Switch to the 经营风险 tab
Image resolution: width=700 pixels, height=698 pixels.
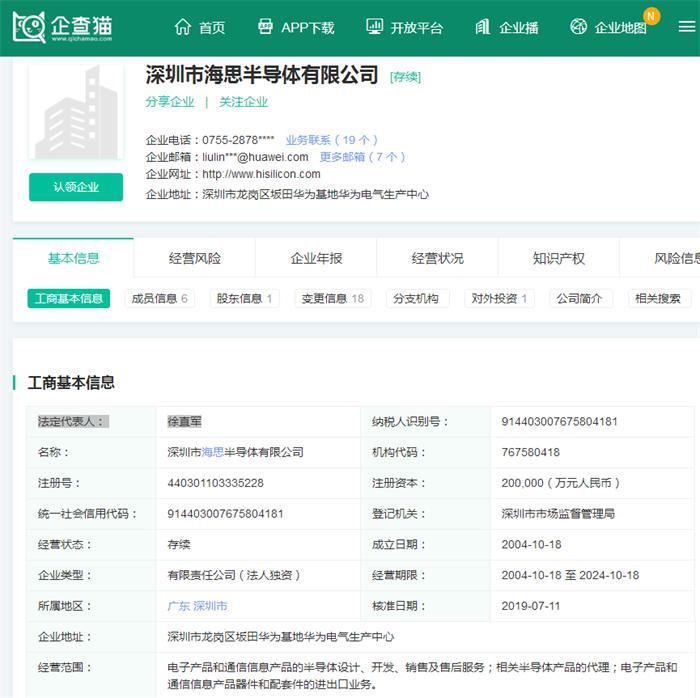pyautogui.click(x=195, y=258)
